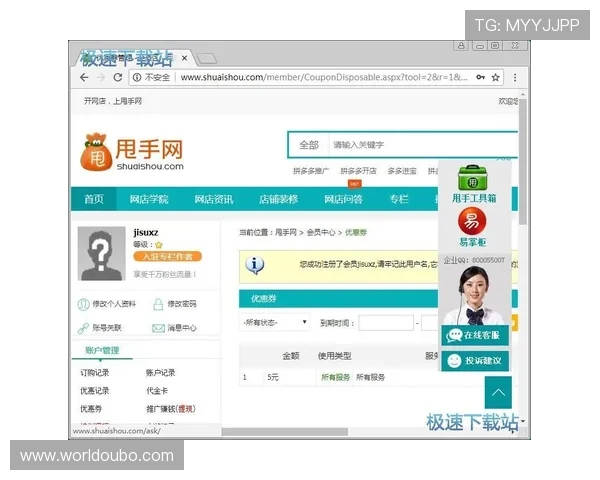The width and height of the screenshot is (600, 480).
Task: Click the back-to-top arrow button
Action: click(498, 392)
